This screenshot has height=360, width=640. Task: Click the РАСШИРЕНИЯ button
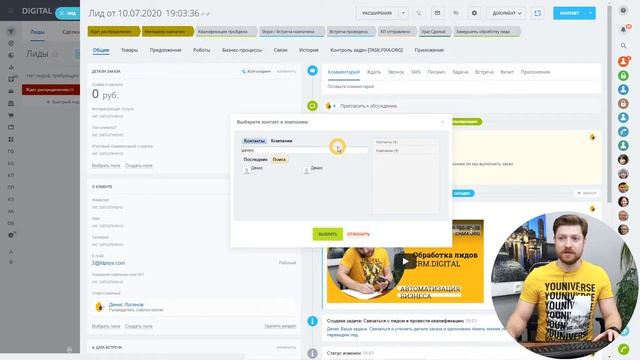pyautogui.click(x=377, y=13)
